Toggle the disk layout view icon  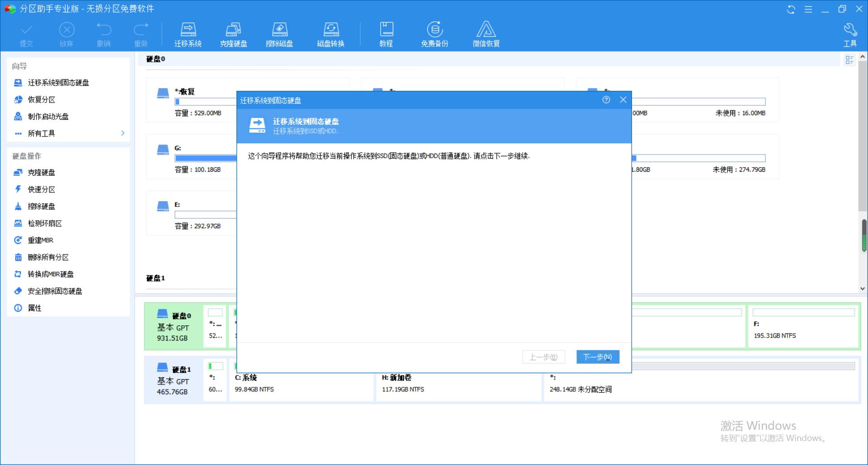click(x=850, y=60)
